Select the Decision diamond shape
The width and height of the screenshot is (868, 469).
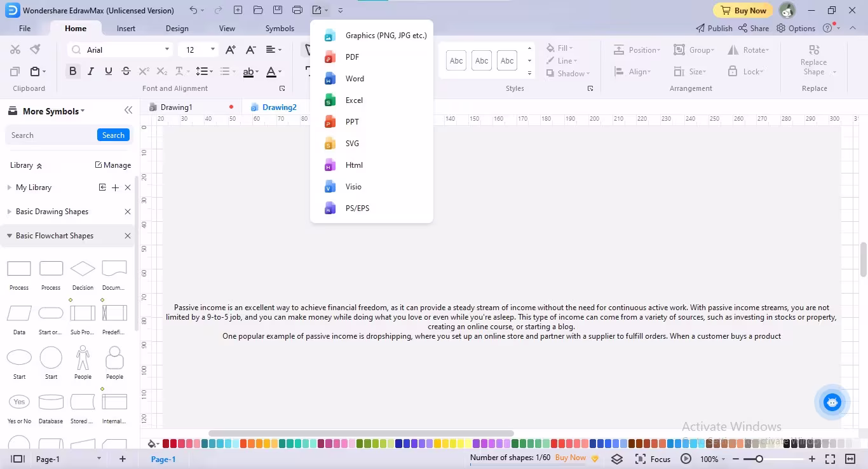click(x=83, y=269)
